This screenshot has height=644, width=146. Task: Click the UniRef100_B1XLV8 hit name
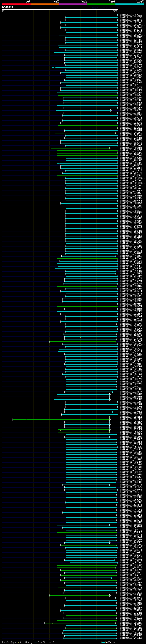(131, 588)
